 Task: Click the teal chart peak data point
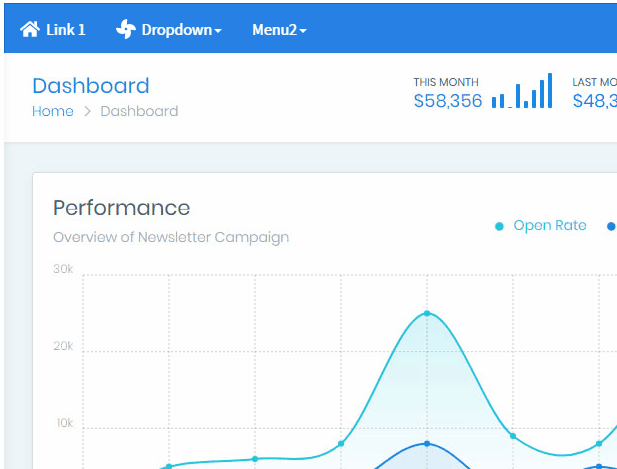click(427, 314)
